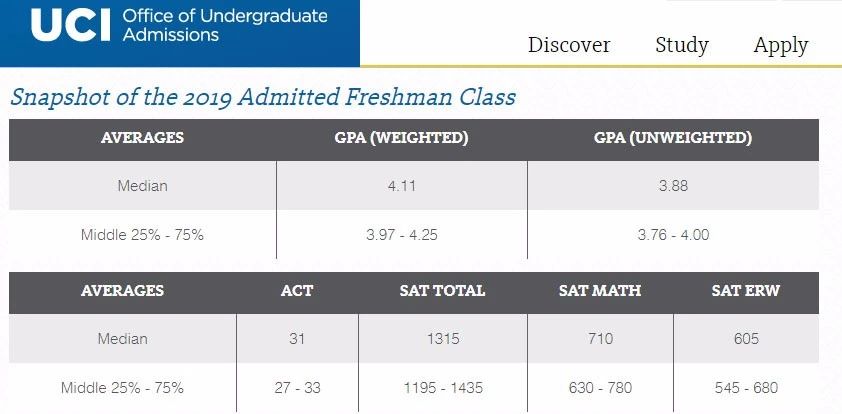
Task: Click the 630 - 780 SAT Math range
Action: click(600, 388)
